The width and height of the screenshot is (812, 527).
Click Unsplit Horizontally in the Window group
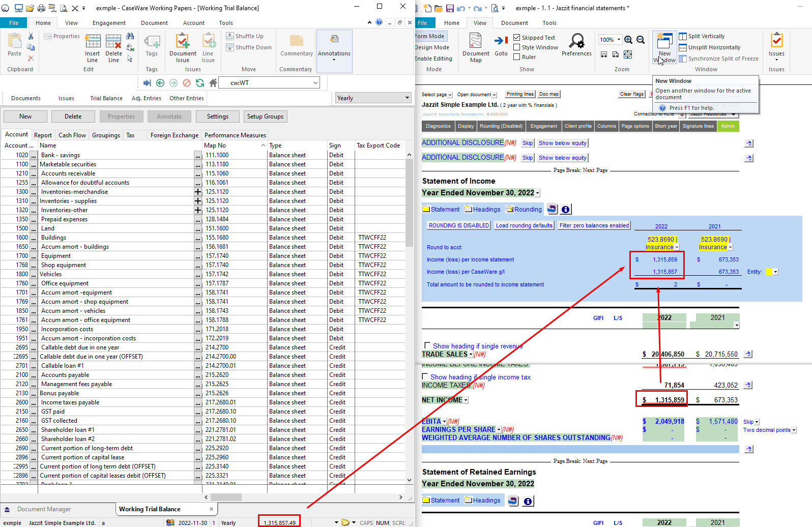click(x=710, y=47)
